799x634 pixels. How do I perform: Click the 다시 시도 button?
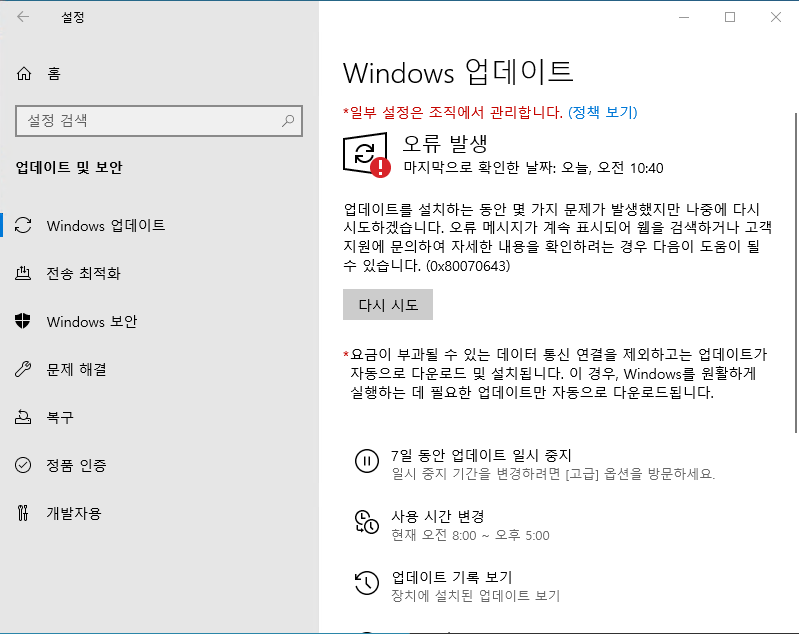click(x=388, y=305)
